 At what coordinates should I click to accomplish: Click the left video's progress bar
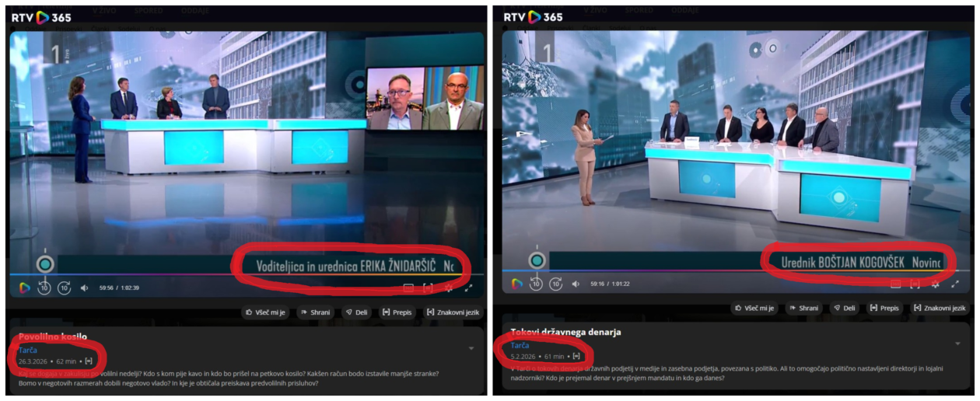tap(233, 274)
